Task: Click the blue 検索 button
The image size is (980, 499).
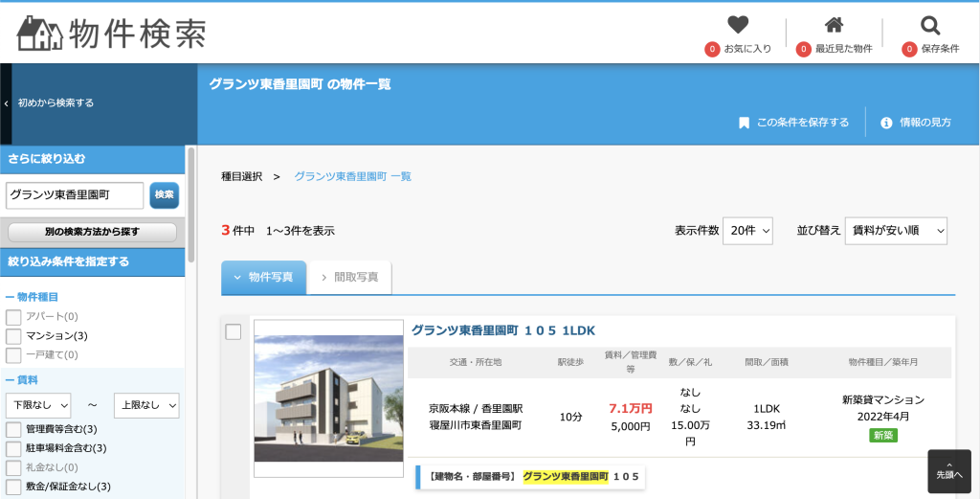Action: click(165, 194)
